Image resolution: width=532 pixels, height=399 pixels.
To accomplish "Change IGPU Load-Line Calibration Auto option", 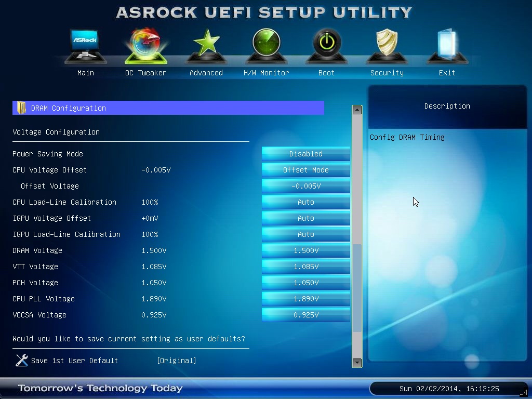I will 306,234.
